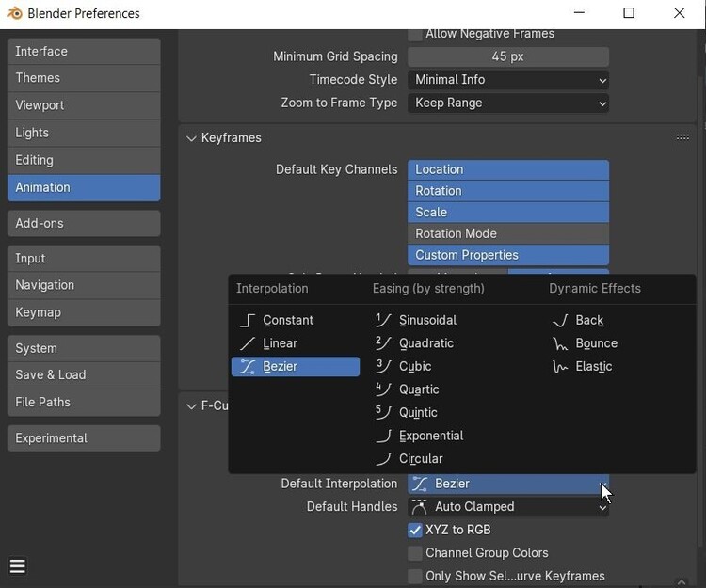
Task: Toggle Allow Negative Frames checkbox
Action: pyautogui.click(x=415, y=34)
